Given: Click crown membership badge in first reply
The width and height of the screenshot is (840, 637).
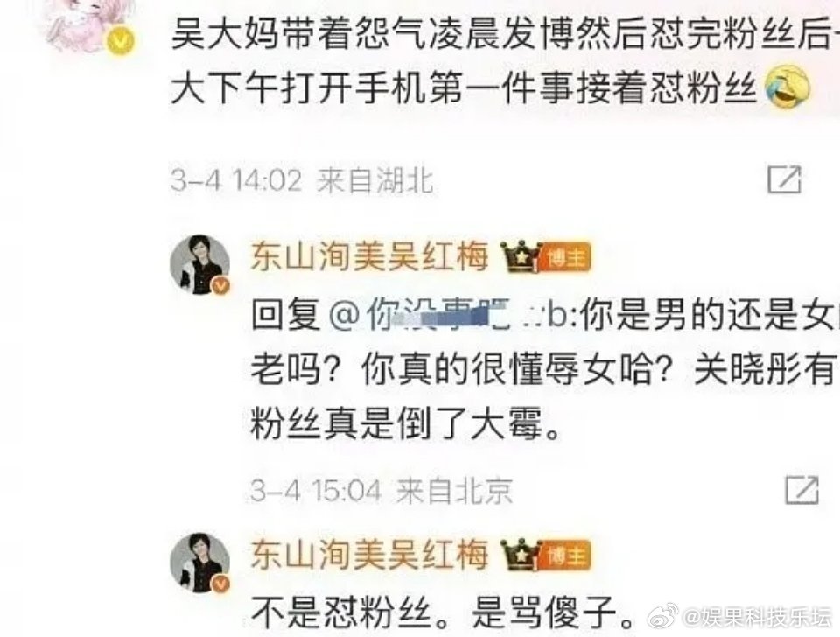Looking at the screenshot, I should (x=520, y=256).
